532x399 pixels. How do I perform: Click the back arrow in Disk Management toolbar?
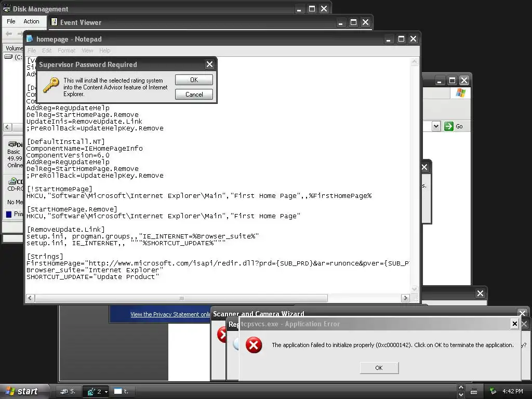(9, 34)
